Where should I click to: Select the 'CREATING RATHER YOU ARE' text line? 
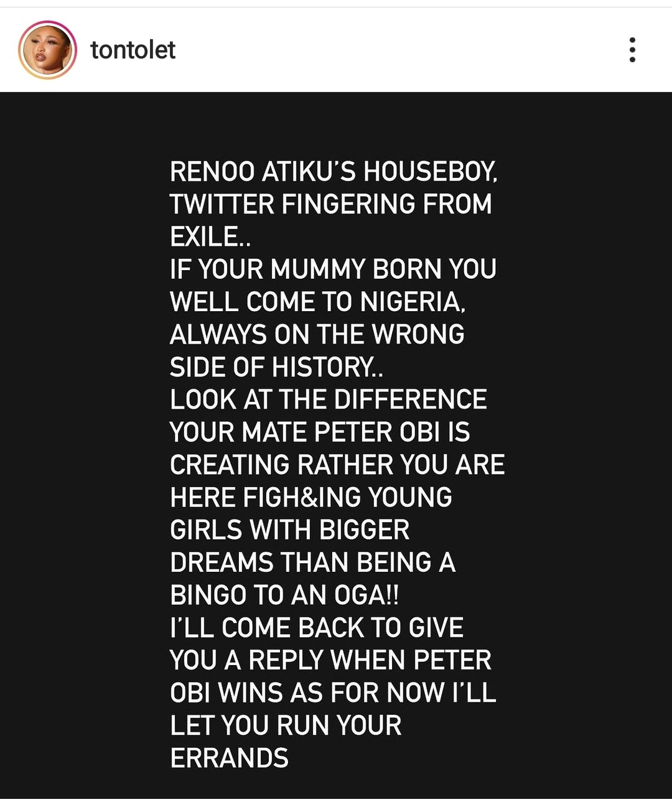(x=337, y=465)
